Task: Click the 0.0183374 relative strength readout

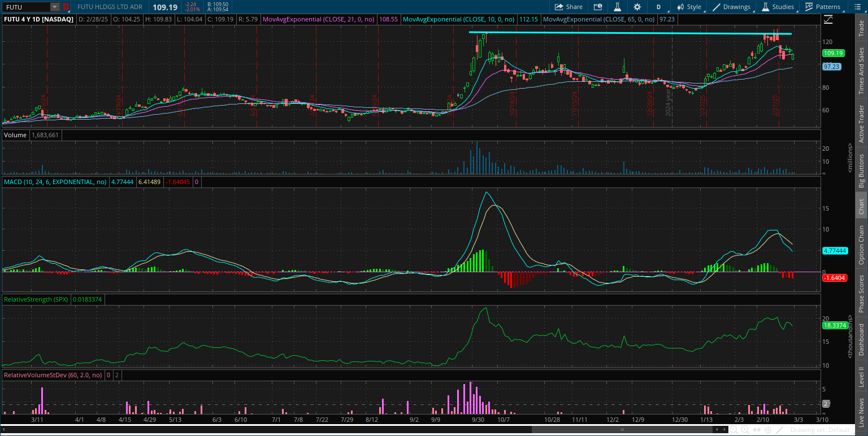Action: click(87, 299)
